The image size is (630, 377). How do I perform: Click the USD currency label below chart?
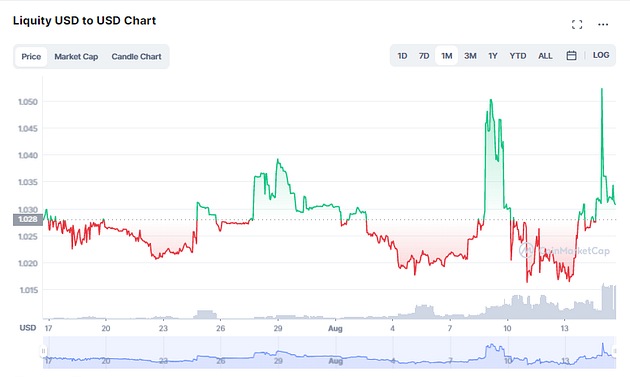tap(28, 328)
